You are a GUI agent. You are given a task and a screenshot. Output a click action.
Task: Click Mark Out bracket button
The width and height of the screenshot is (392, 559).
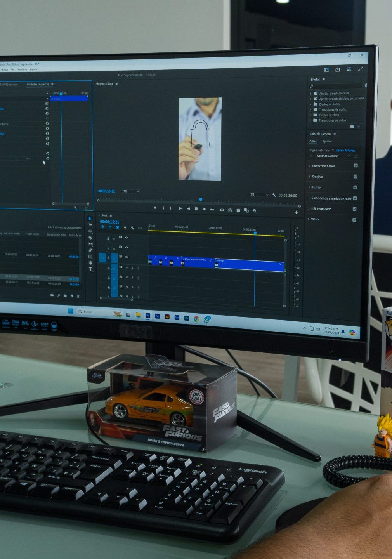[170, 208]
